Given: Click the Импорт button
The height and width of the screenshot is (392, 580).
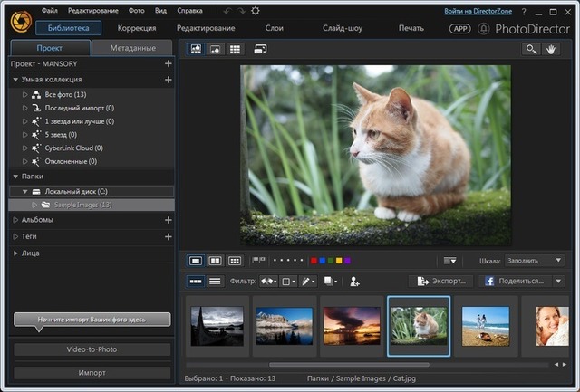Looking at the screenshot, I should (92, 372).
